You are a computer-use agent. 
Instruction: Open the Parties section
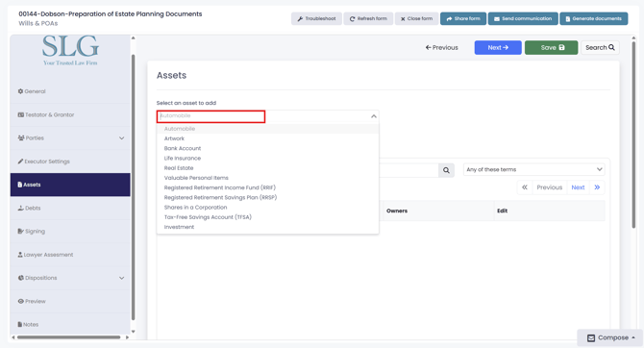(x=70, y=138)
